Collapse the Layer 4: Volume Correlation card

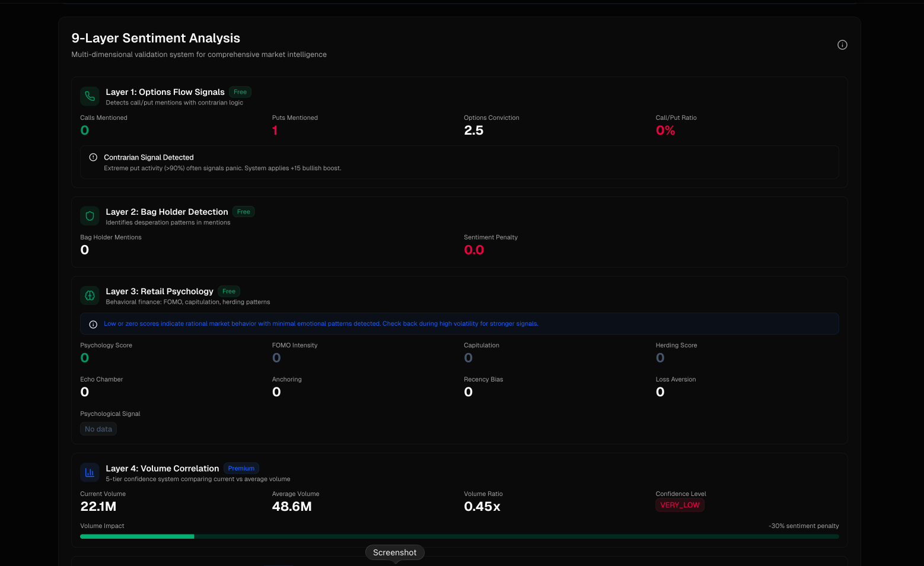coord(162,468)
